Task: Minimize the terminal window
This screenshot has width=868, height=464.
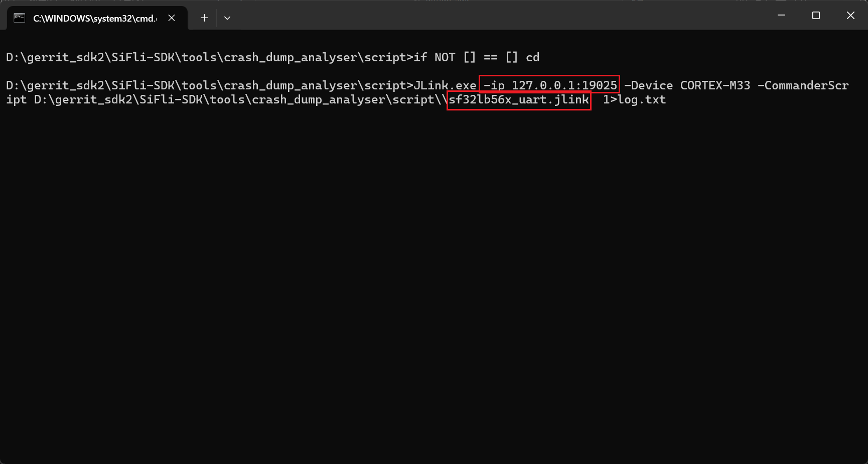Action: point(781,16)
